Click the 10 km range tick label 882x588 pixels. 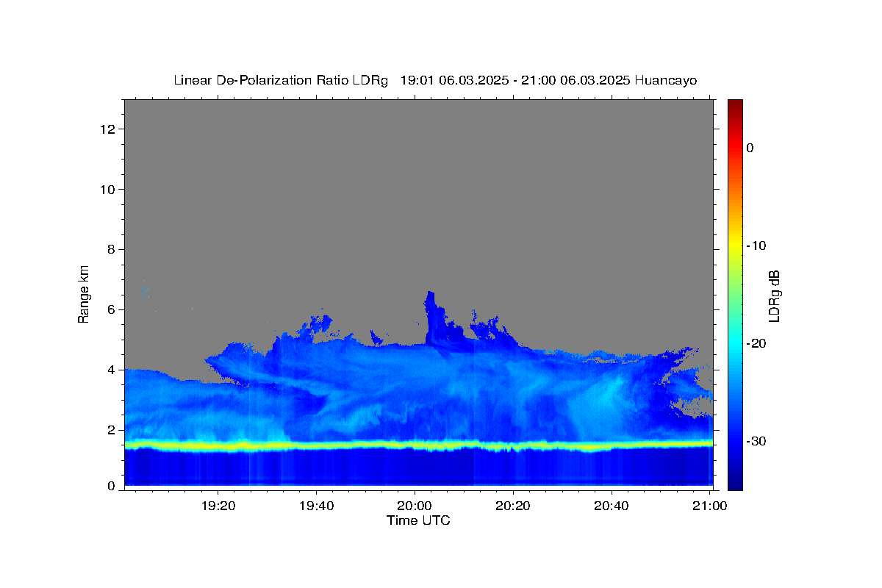tap(109, 190)
